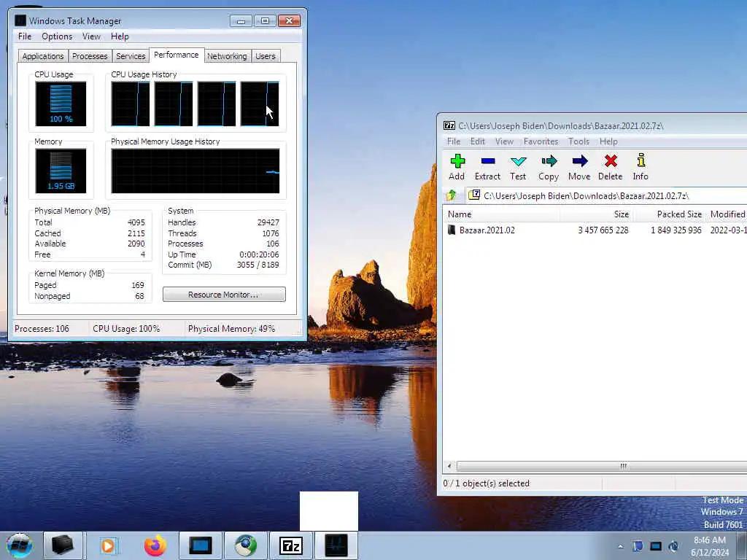Open Task Manager View menu
Screen dimensions: 747x560
click(91, 36)
